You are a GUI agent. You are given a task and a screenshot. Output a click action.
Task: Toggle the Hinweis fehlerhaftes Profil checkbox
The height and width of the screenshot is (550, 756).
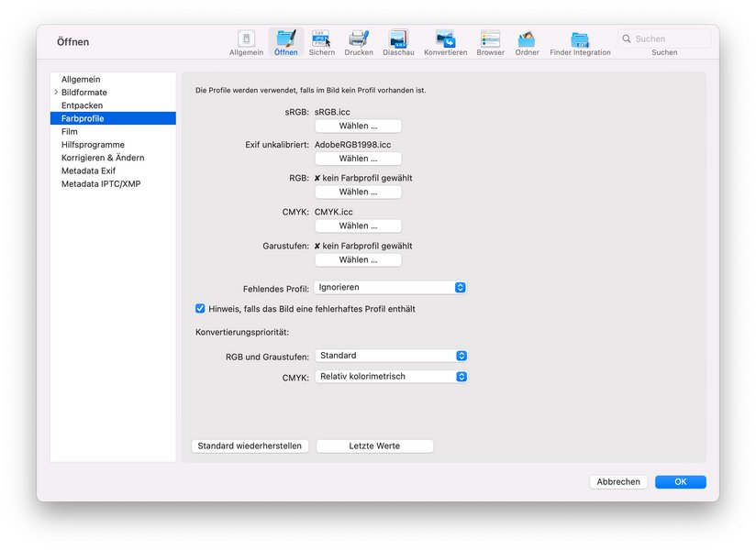point(200,309)
